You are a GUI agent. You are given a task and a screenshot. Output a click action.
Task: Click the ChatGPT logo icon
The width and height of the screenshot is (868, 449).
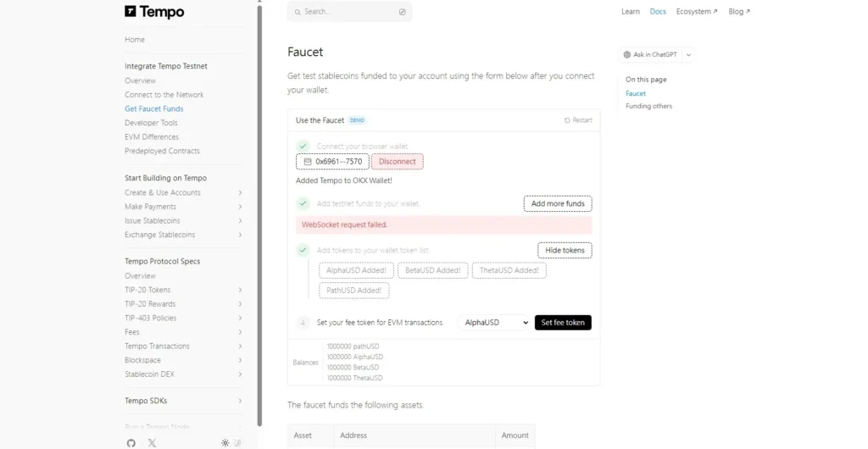tap(627, 55)
